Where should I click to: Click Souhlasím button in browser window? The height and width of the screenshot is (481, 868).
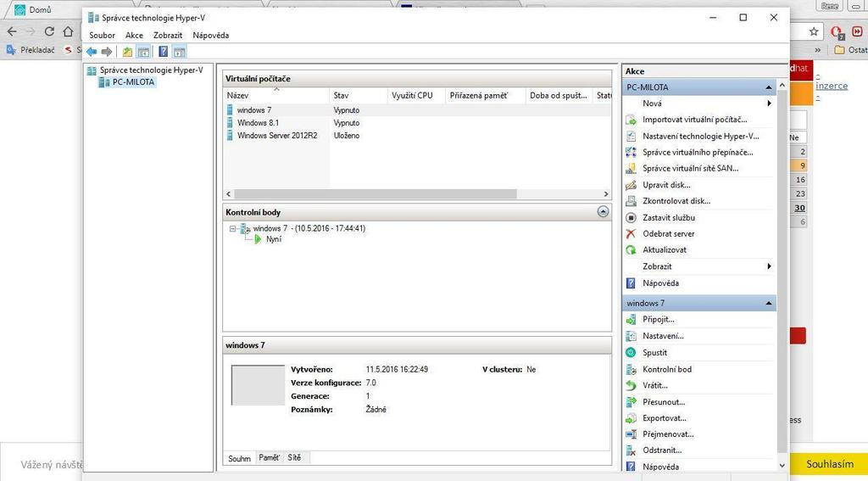point(829,464)
